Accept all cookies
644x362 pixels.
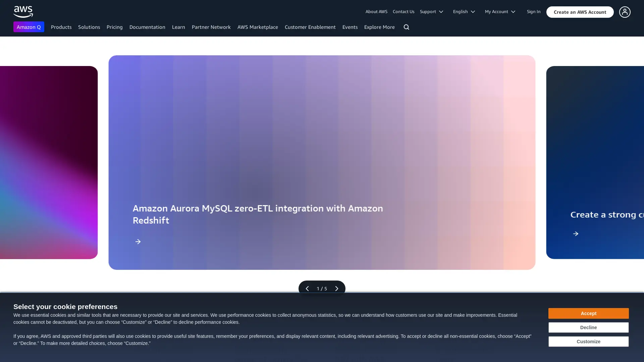coord(588,313)
